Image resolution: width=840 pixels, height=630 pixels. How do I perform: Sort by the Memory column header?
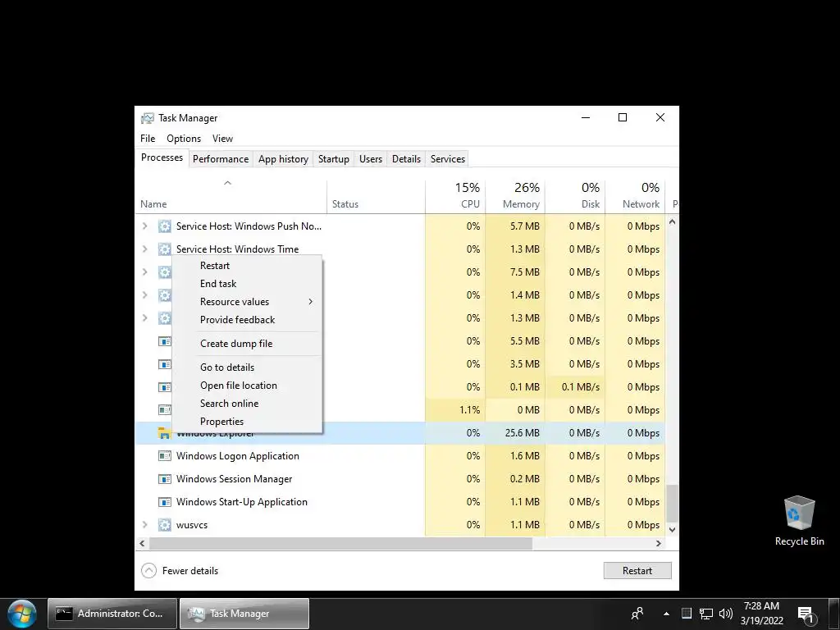click(x=515, y=196)
